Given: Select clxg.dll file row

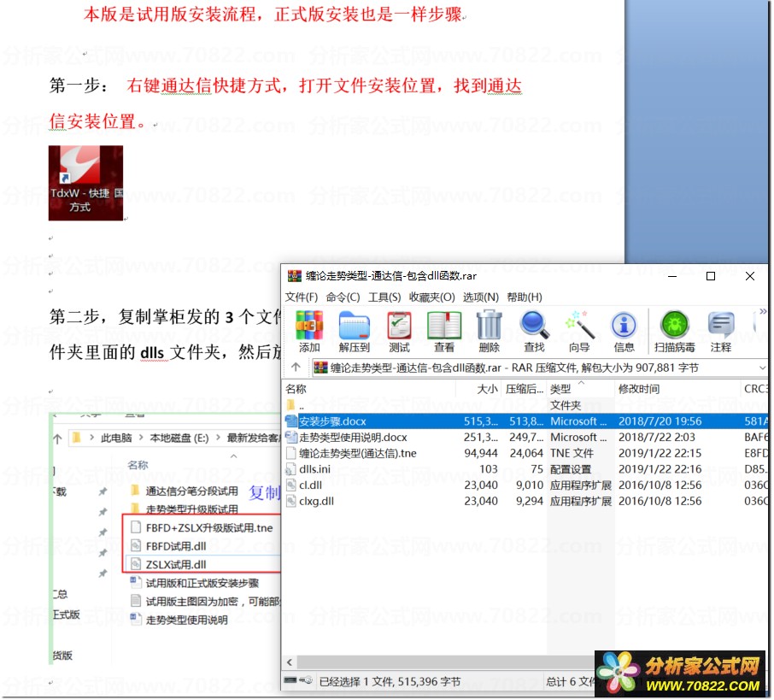Looking at the screenshot, I should 525,501.
